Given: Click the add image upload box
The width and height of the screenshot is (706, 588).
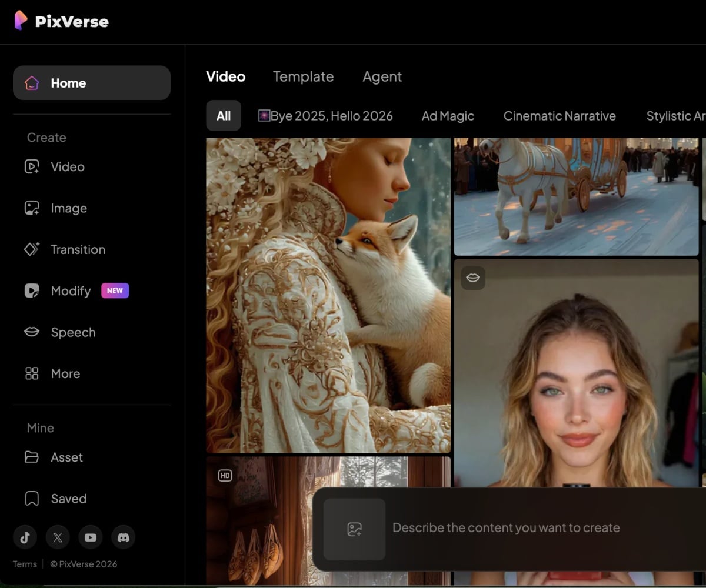Looking at the screenshot, I should pyautogui.click(x=354, y=529).
